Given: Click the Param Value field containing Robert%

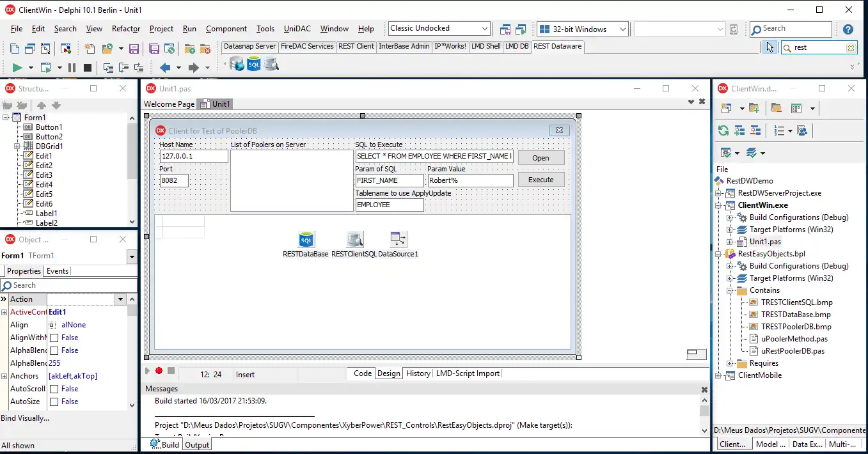Looking at the screenshot, I should 470,180.
